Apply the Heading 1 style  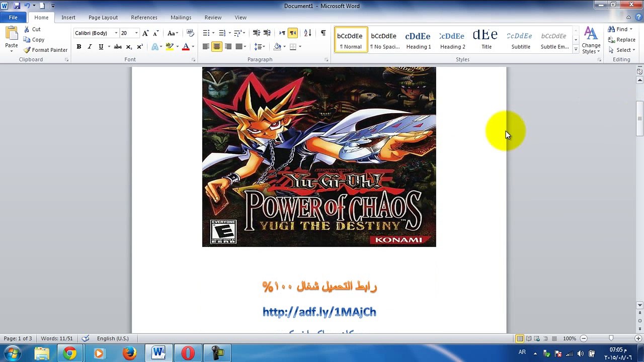pos(418,40)
